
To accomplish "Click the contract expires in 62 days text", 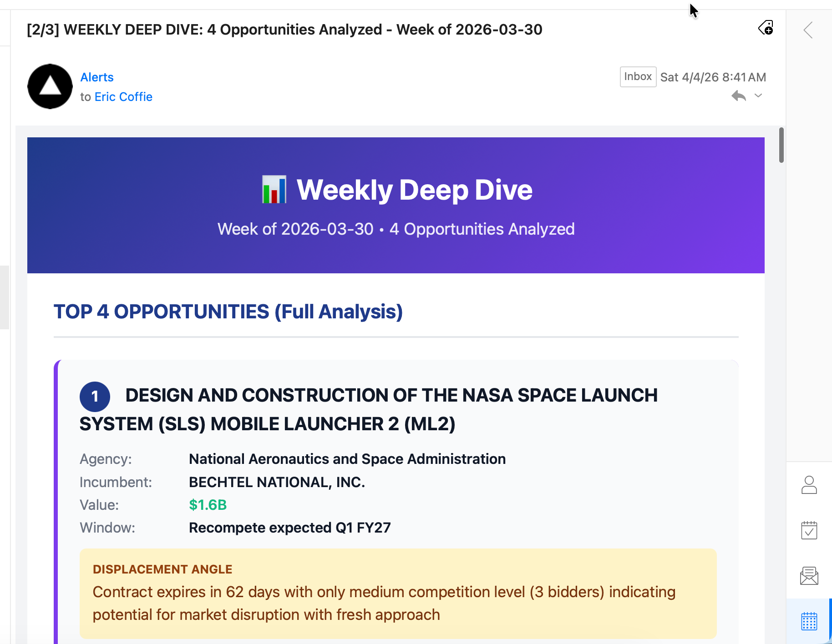I will coord(384,604).
